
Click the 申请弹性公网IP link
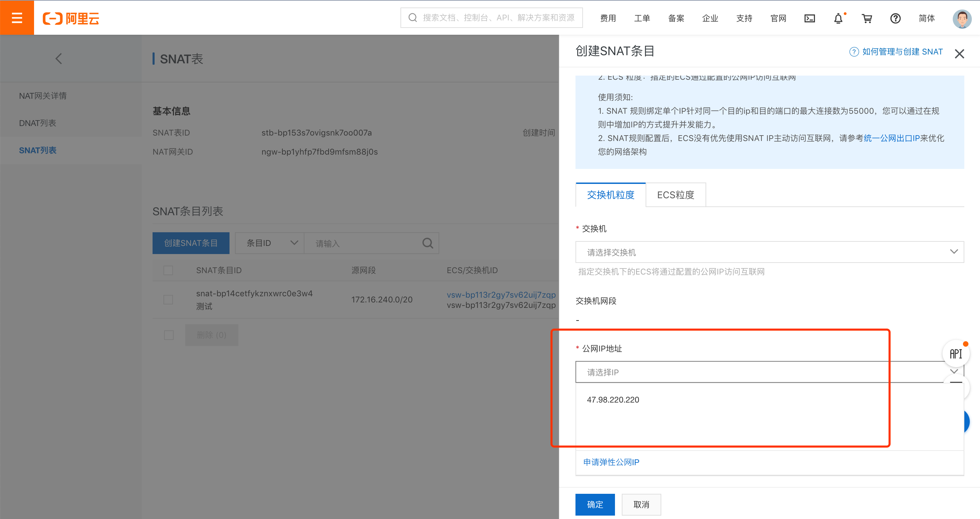tap(611, 462)
